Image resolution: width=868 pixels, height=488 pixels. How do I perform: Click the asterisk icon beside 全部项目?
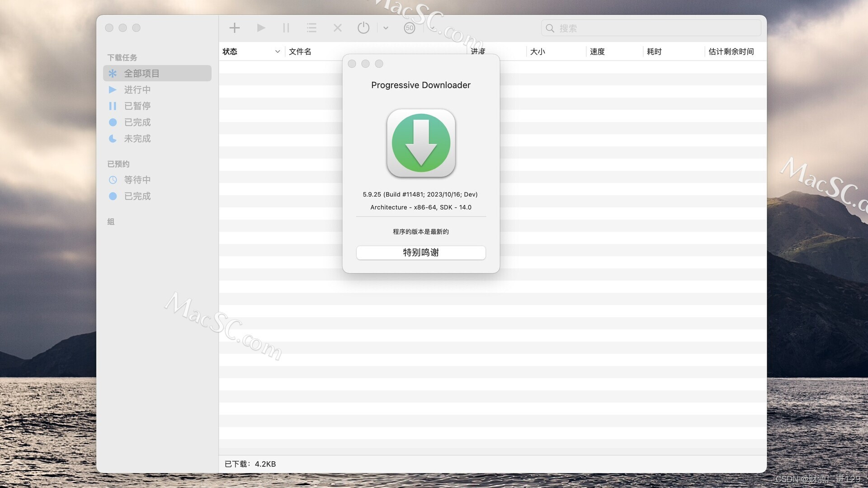coord(113,73)
